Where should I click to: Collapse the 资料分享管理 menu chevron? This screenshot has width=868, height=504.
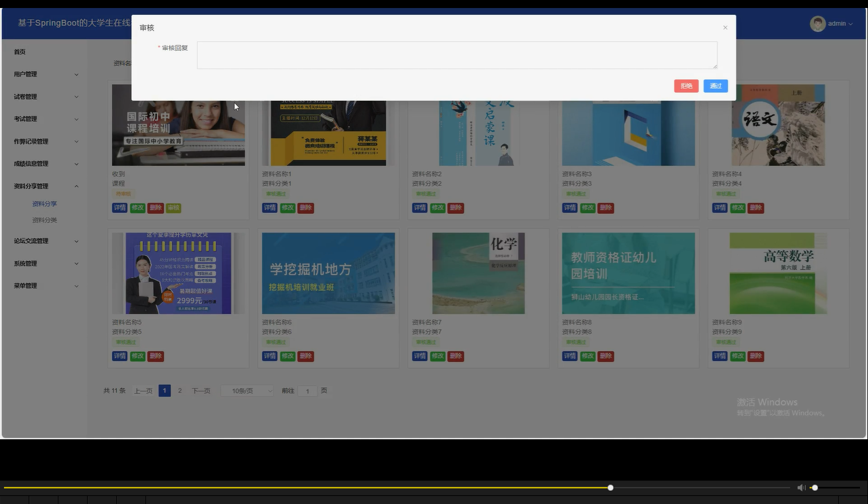[76, 186]
